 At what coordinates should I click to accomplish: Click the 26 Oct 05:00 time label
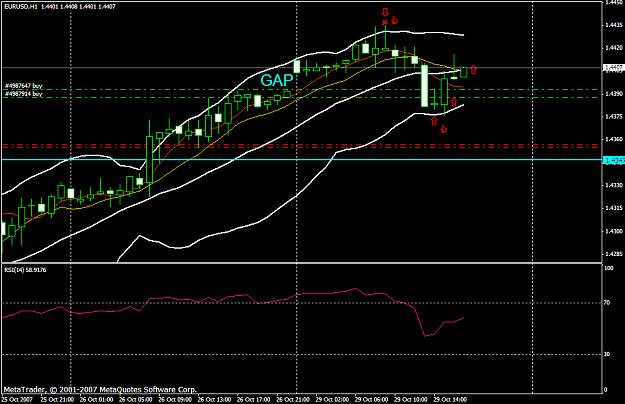click(x=136, y=399)
